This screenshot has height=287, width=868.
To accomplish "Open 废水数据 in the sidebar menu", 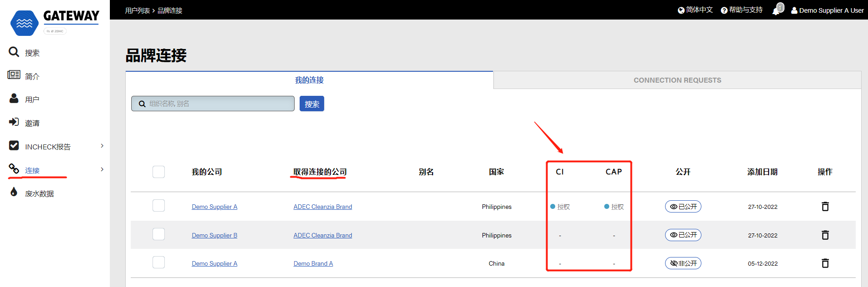I will pos(39,194).
